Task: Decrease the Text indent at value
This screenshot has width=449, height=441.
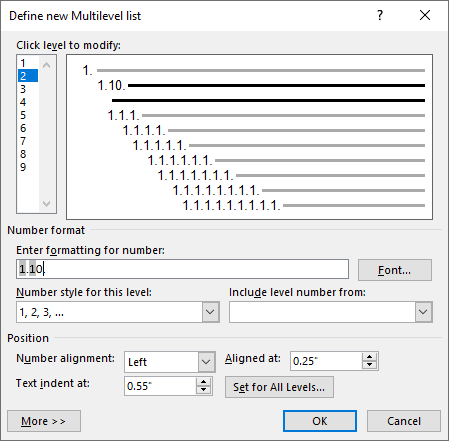Action: (x=204, y=390)
